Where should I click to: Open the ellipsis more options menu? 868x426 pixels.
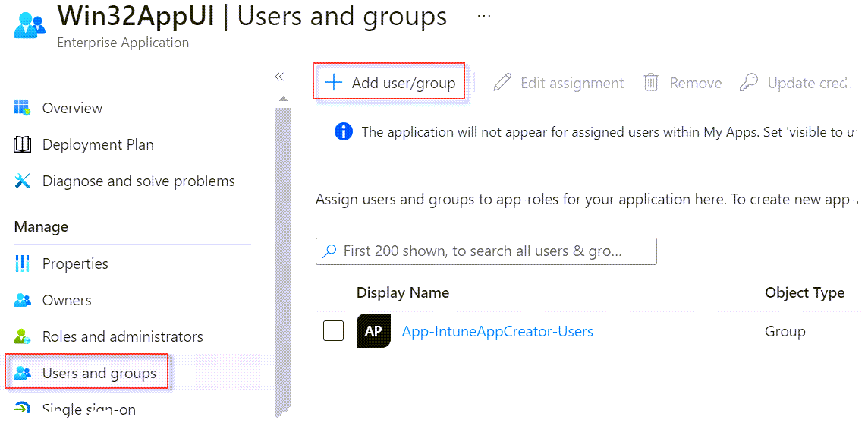tap(483, 16)
